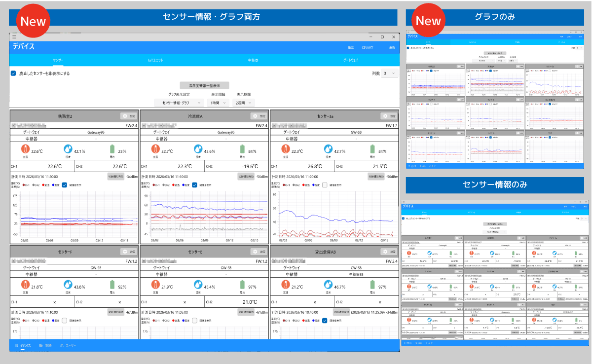592x364 pixels.
Task: Open the 列数 dropdown showing 3
Action: (x=389, y=73)
